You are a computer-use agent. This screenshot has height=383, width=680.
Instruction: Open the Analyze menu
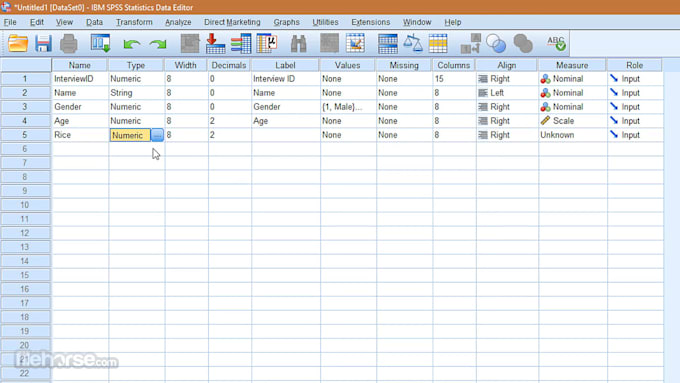178,22
